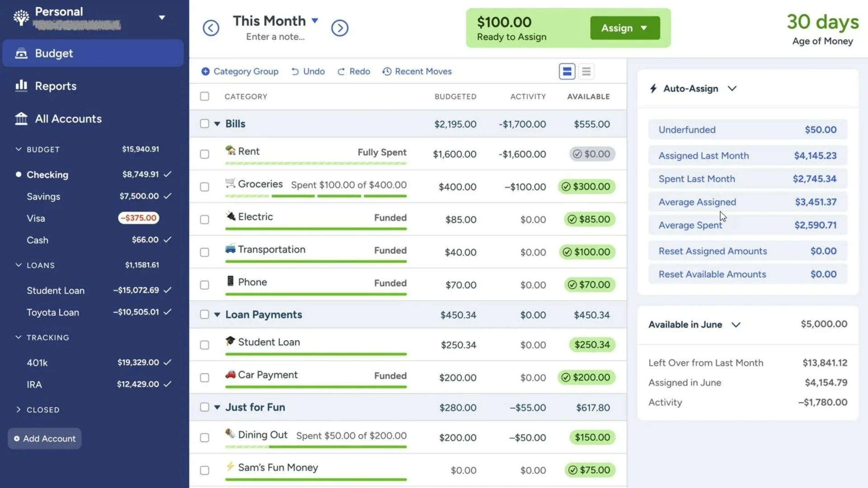Click the Enter a note field
This screenshot has width=868, height=488.
pyautogui.click(x=275, y=37)
